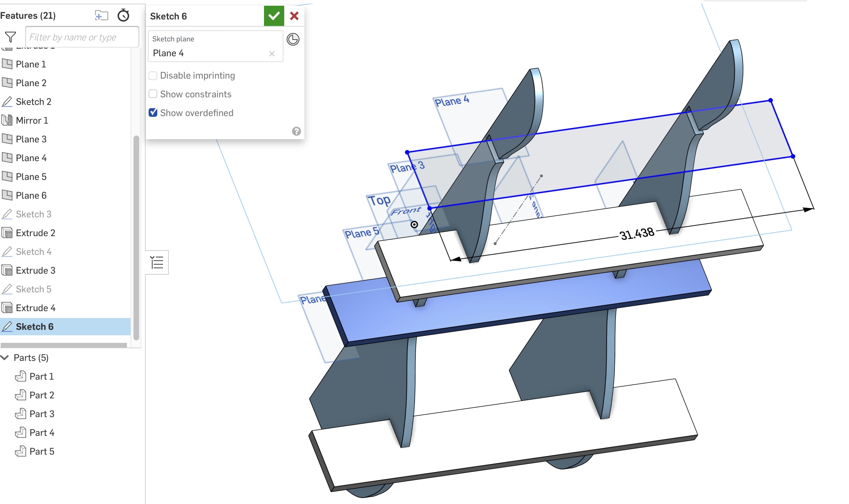Click the Part 5 part icon
The width and height of the screenshot is (849, 504).
(x=21, y=451)
